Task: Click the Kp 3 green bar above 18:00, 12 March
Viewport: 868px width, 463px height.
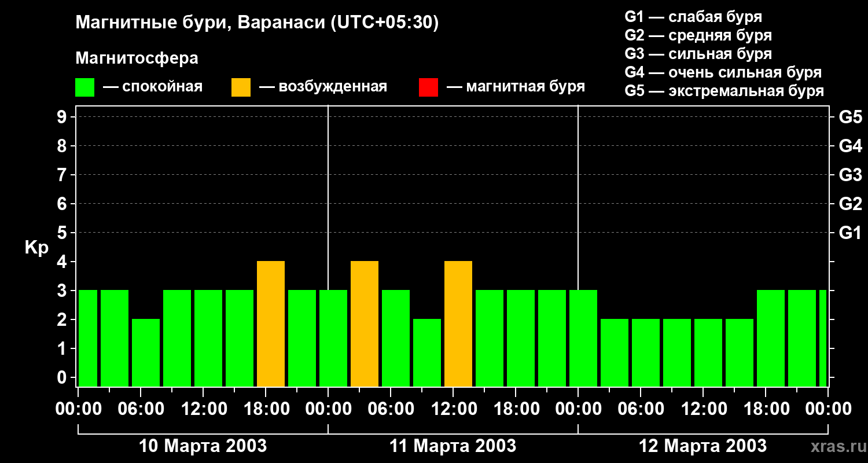Action: pos(771,339)
